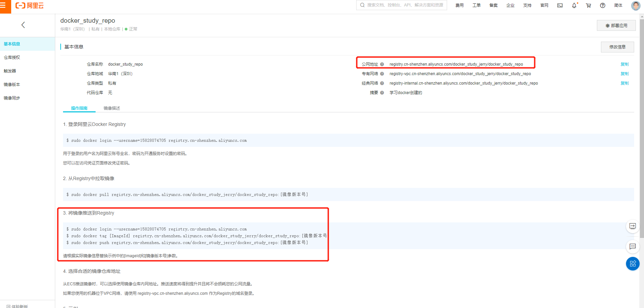Screen dimensions: 644x308
Task: Open the notifications bell
Action: (x=574, y=5)
